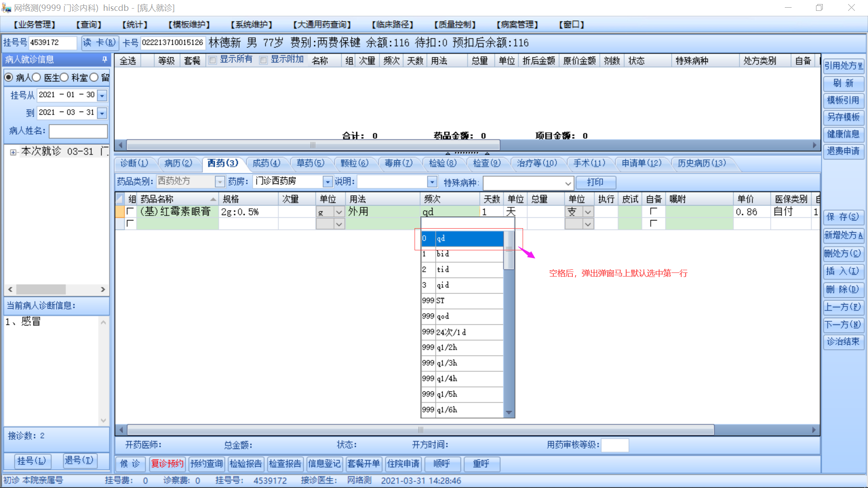The width and height of the screenshot is (868, 488).
Task: Switch to the 检验(8) tab
Action: coord(442,163)
